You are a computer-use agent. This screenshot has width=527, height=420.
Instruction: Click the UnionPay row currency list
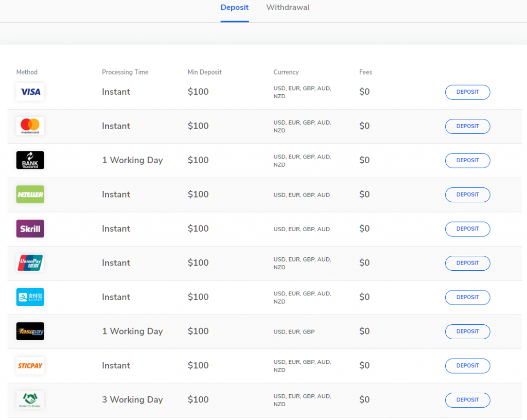303,264
